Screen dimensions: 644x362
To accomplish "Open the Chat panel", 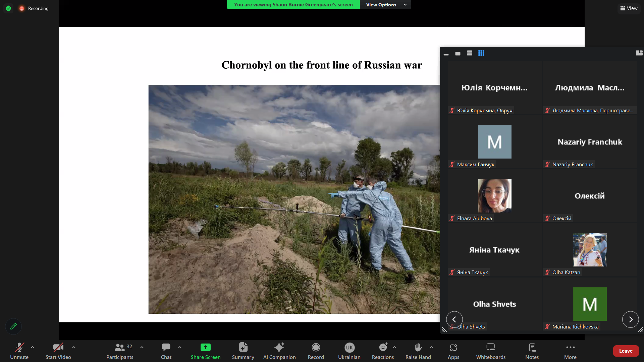I will point(166,351).
